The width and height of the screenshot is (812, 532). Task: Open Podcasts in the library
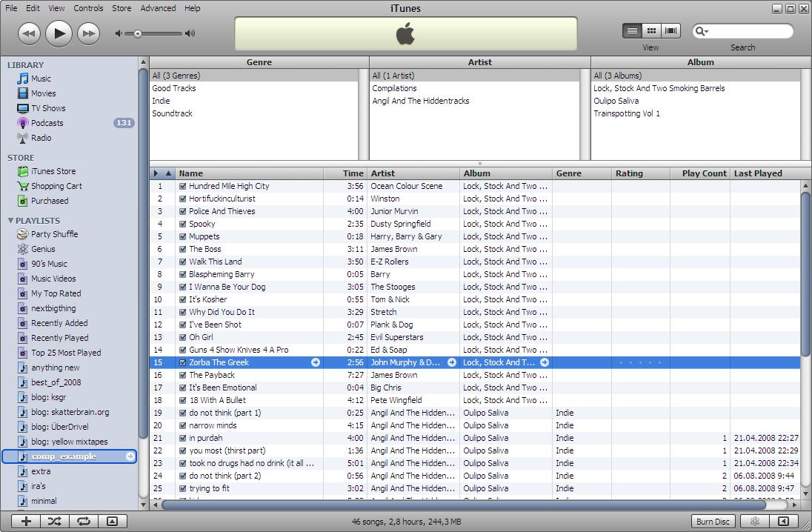click(x=47, y=123)
